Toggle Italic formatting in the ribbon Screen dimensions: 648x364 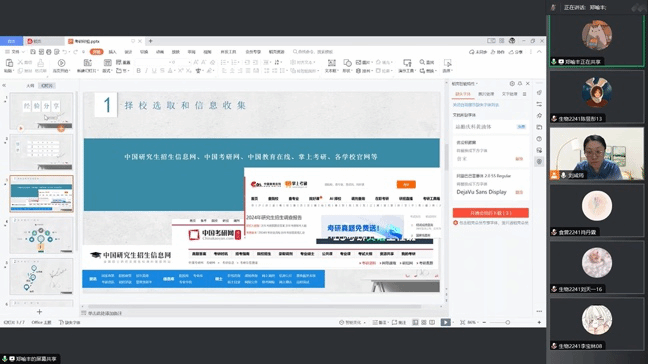click(146, 71)
